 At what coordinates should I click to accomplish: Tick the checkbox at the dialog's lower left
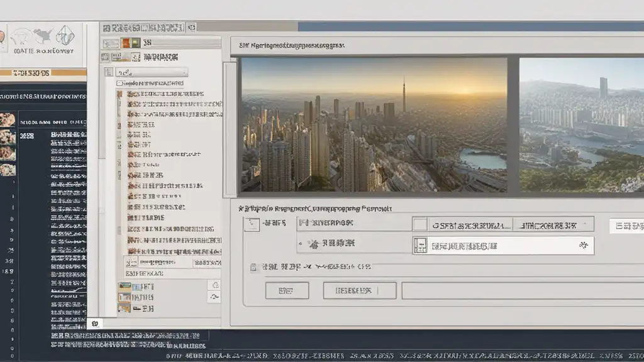(x=253, y=267)
